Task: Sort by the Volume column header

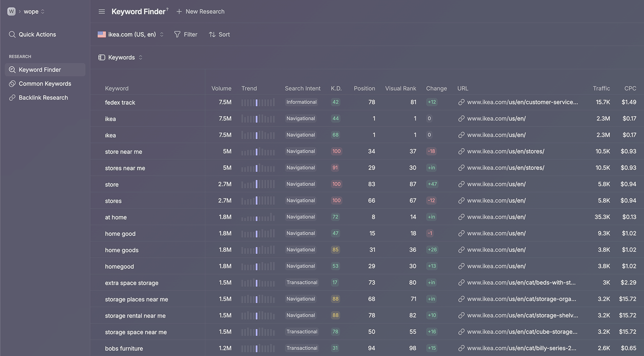Action: [221, 88]
